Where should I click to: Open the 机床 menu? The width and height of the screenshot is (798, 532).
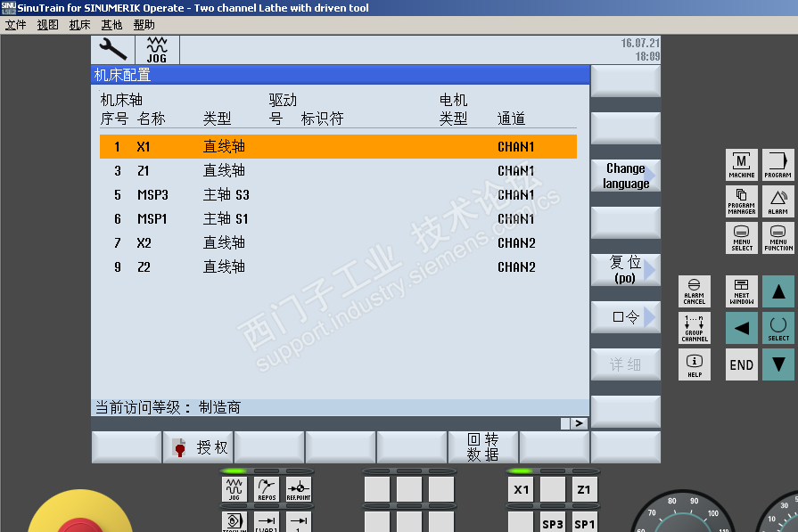(x=79, y=25)
